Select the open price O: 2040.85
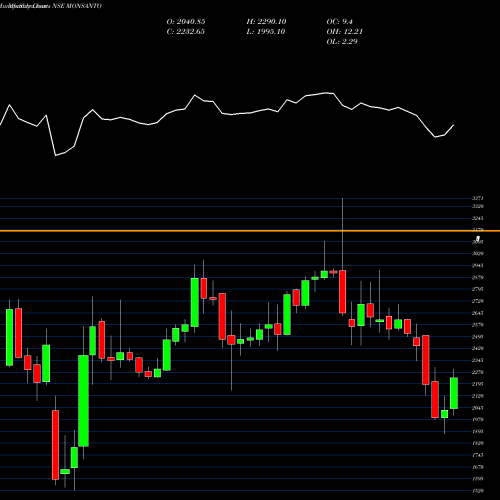Viewport: 500px width, 500px height. tap(186, 22)
